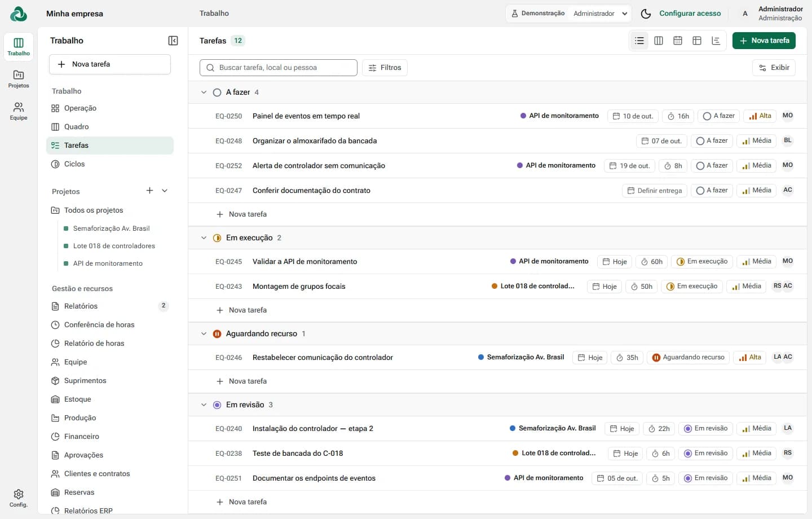Open the Lote 018 de controladores project
812x519 pixels.
click(114, 246)
